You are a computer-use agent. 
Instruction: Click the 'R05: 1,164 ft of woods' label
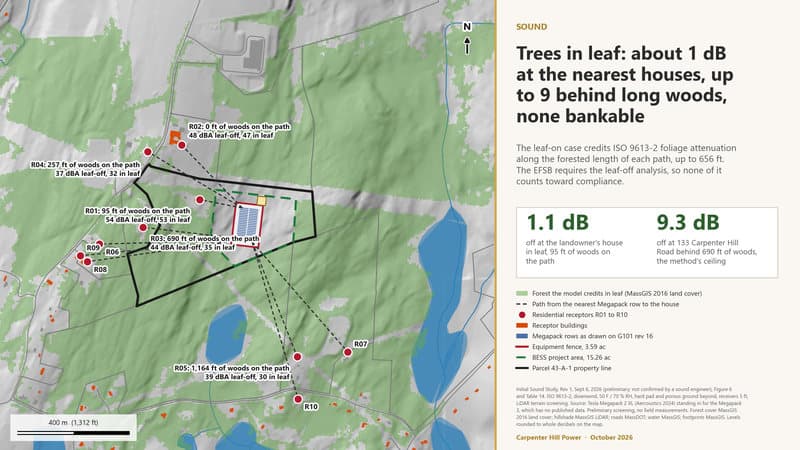tap(232, 368)
